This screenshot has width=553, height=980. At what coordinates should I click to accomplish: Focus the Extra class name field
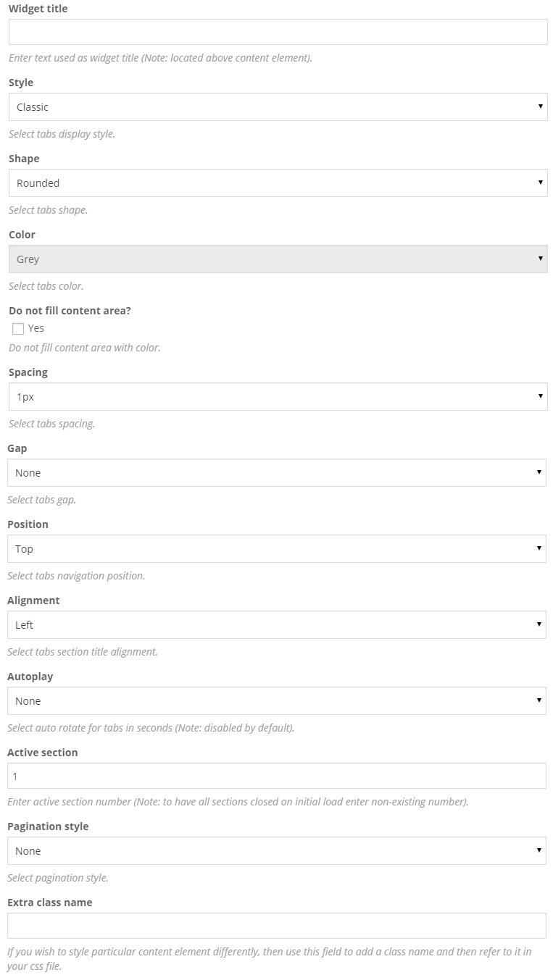pos(276,926)
